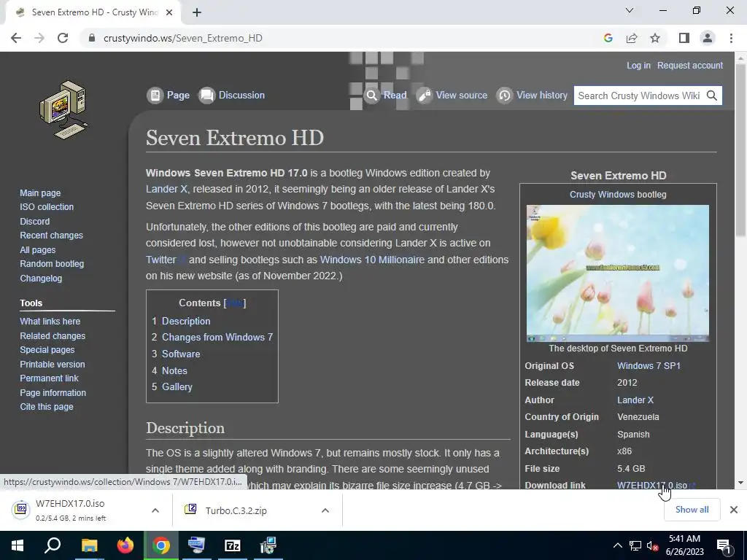
Task: Click the page vertical scrollbar
Action: 740,150
